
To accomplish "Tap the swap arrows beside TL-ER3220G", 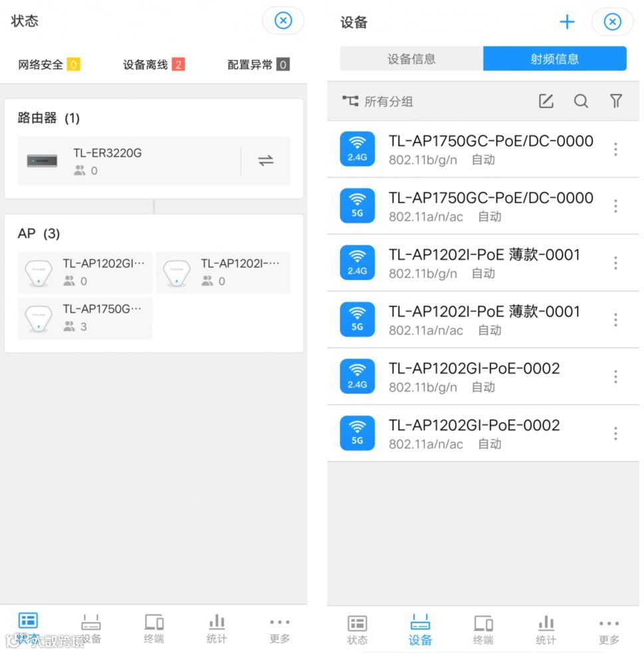I will tap(265, 160).
